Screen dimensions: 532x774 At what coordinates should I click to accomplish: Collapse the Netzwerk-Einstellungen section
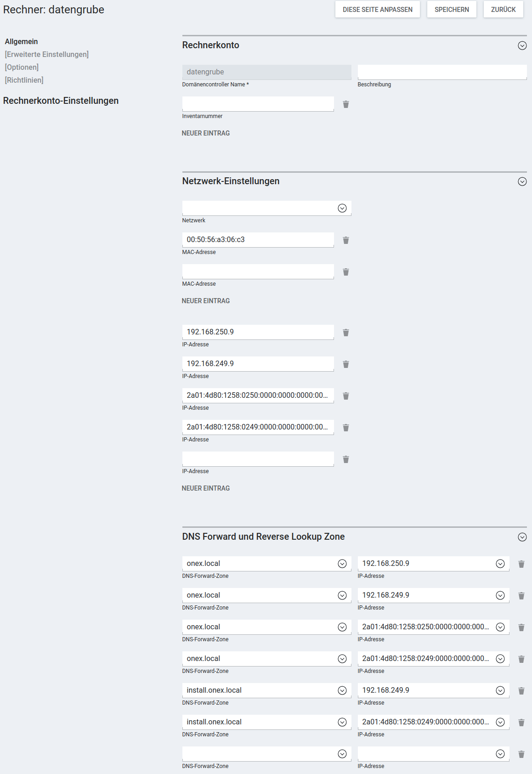(522, 181)
